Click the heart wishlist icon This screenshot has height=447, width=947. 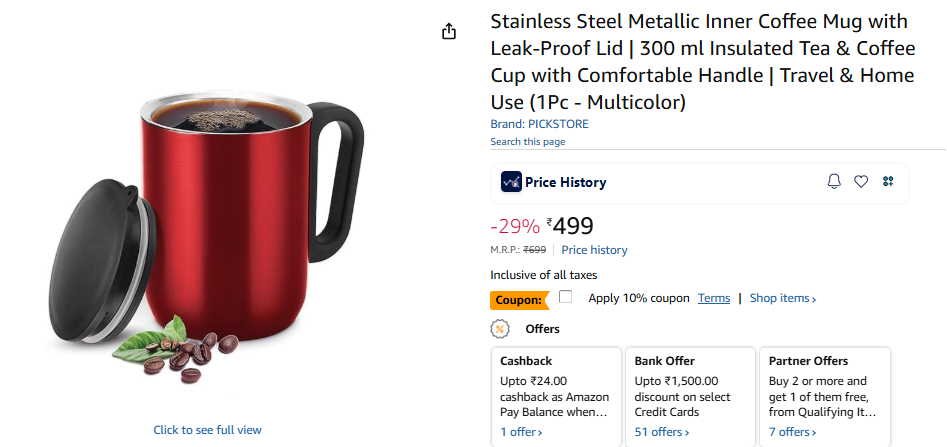point(861,181)
